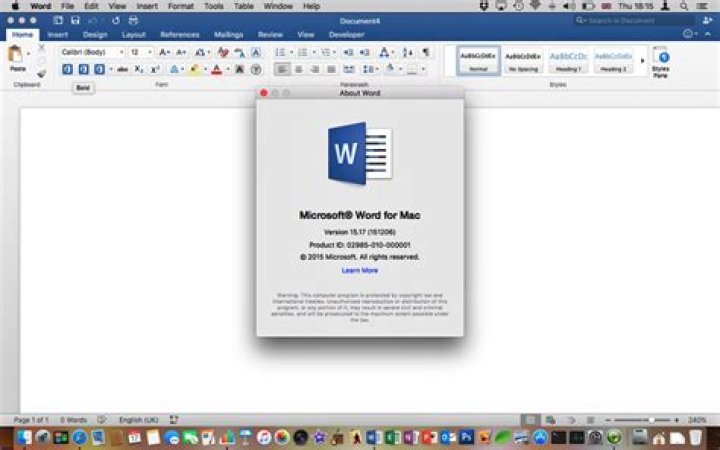Click the Subscript X2 icon
Image resolution: width=720 pixels, height=450 pixels.
click(x=139, y=69)
